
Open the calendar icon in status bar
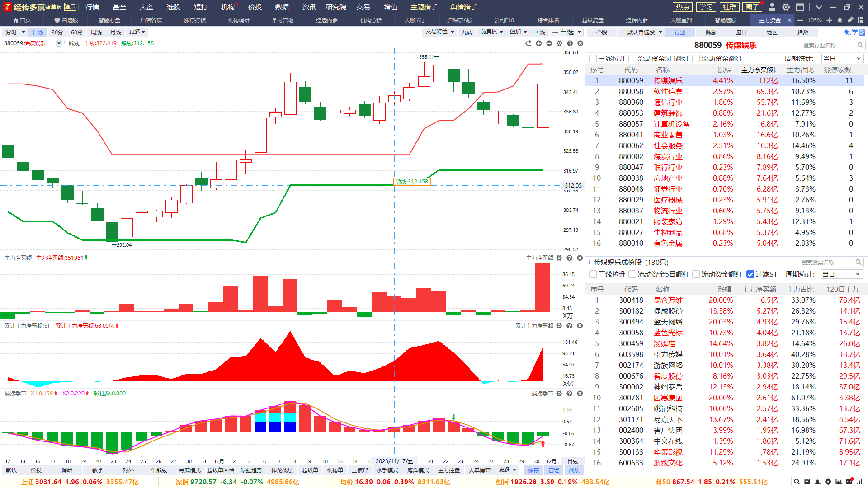pos(807,482)
